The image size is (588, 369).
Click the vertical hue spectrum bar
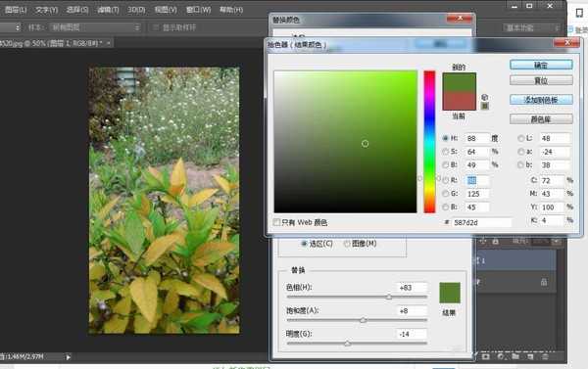[430, 142]
